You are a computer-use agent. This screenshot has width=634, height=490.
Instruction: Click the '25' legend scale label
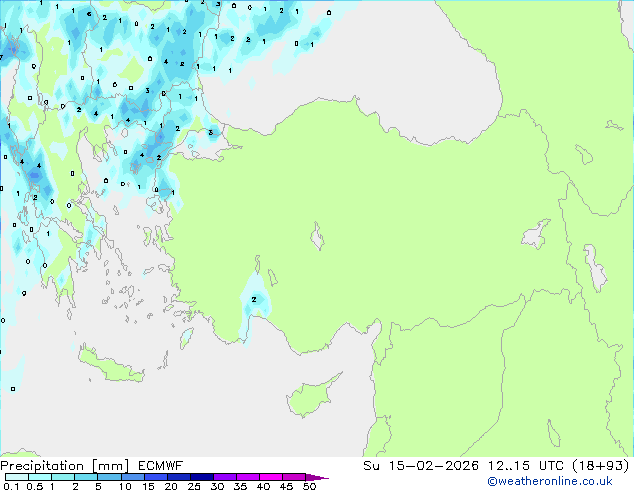(x=194, y=486)
